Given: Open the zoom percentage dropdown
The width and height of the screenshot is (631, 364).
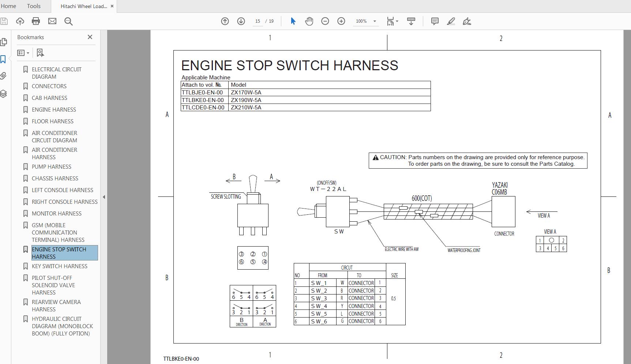Looking at the screenshot, I should tap(374, 21).
